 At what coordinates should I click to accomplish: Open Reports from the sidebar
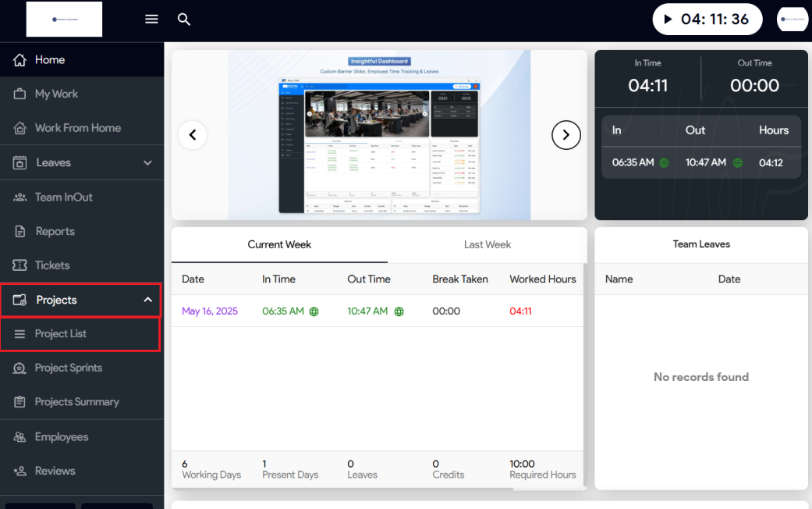tap(55, 232)
